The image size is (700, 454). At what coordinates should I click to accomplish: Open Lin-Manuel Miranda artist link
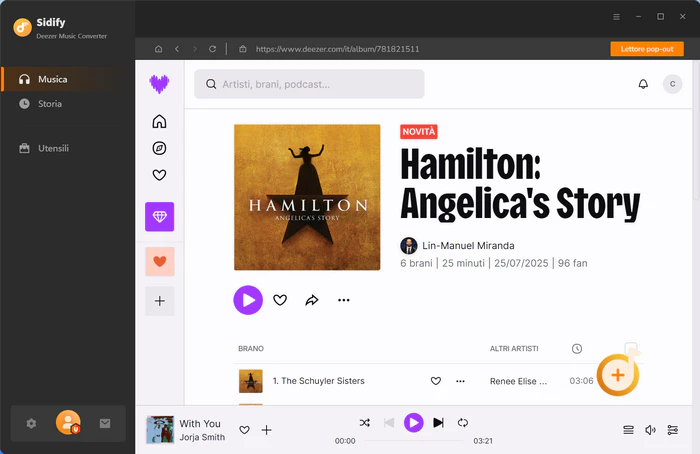[468, 246]
